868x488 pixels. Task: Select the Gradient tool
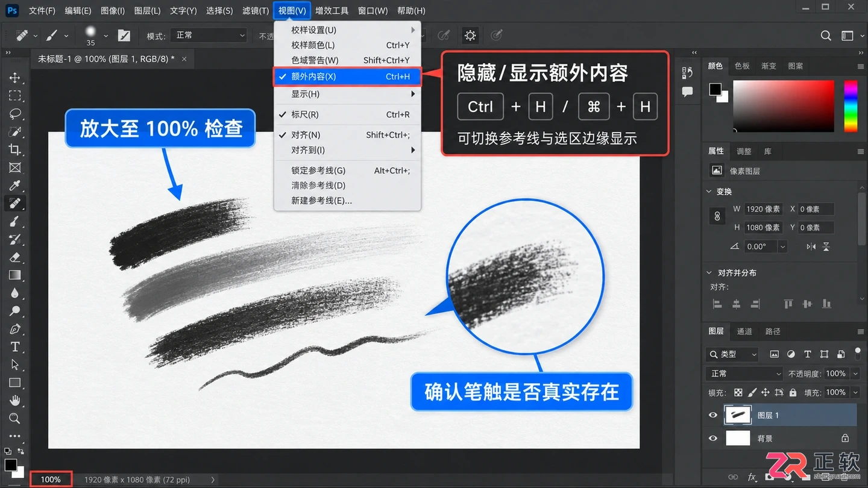click(15, 275)
